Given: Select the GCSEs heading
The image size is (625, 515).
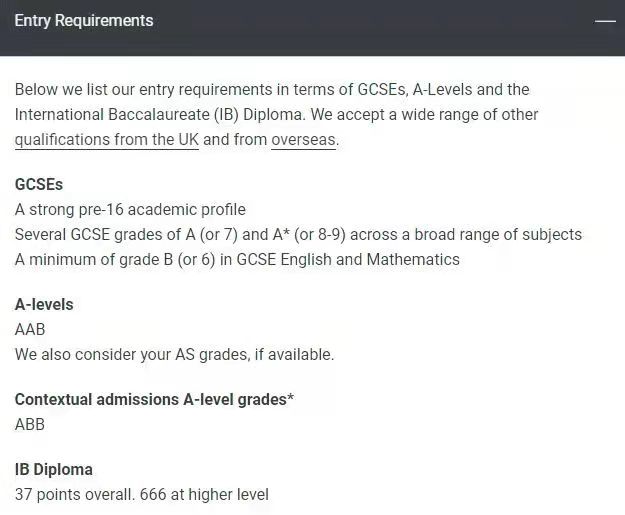Looking at the screenshot, I should tap(39, 185).
